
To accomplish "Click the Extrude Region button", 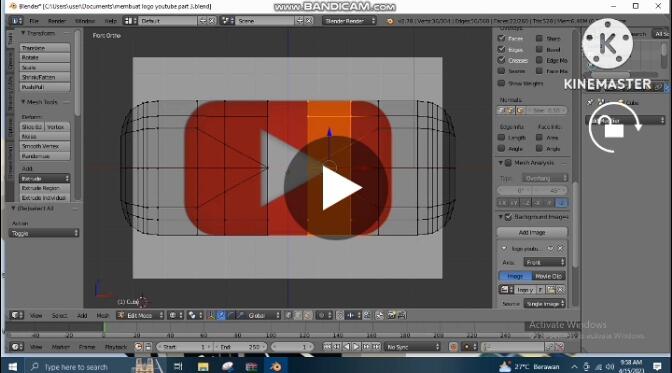I will pyautogui.click(x=45, y=188).
